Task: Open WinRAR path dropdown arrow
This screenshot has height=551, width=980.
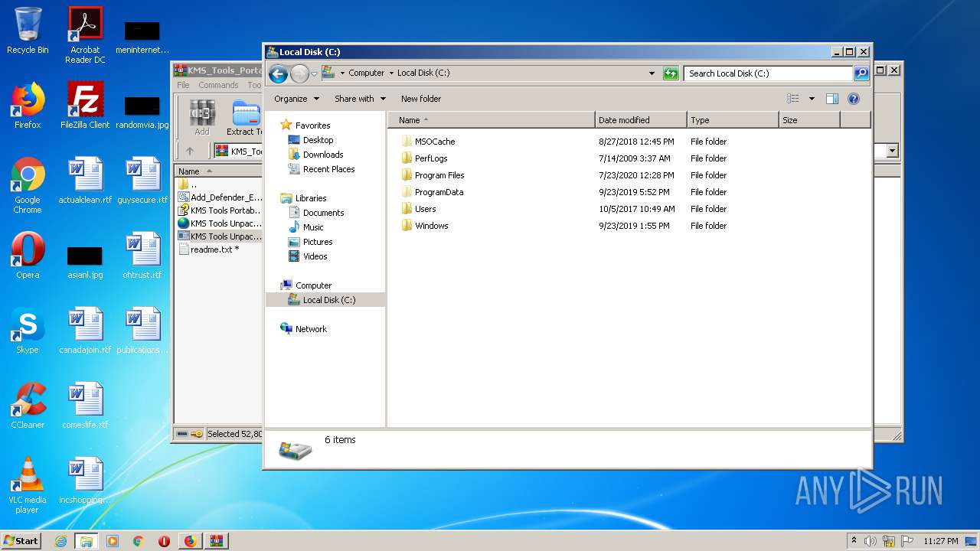Action: 892,151
